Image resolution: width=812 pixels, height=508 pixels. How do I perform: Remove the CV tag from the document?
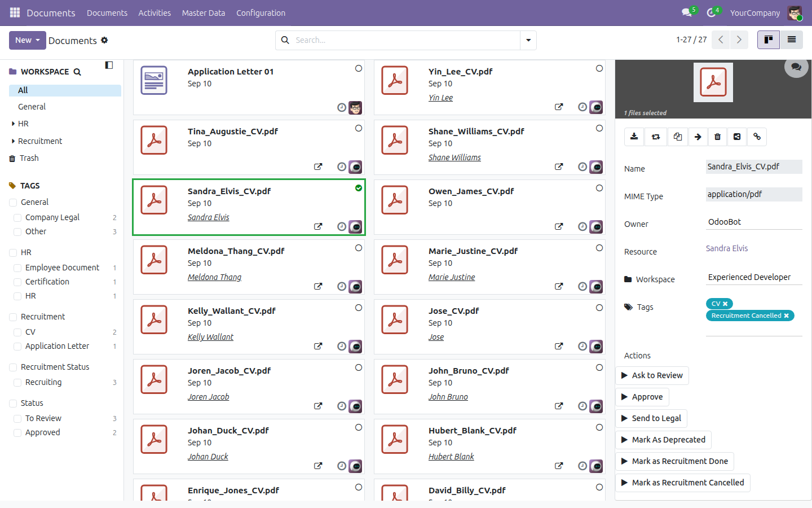(x=725, y=304)
